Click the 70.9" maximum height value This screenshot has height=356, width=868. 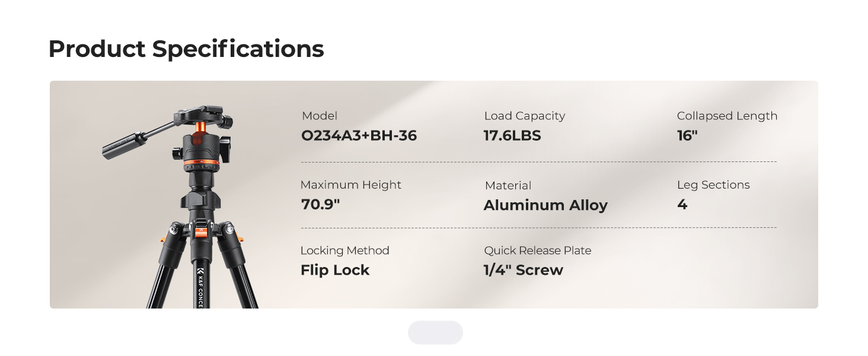pyautogui.click(x=320, y=205)
